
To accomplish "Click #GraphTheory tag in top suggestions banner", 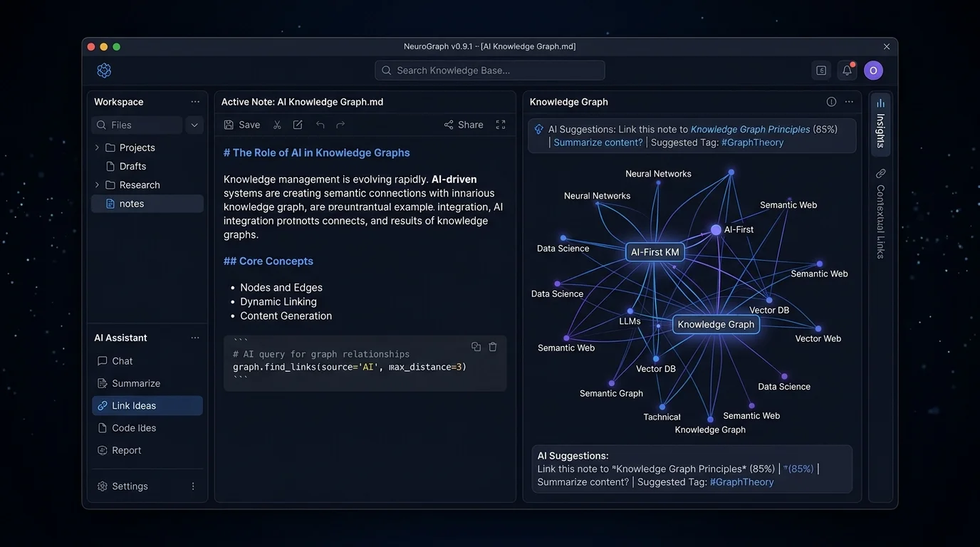I will [x=752, y=142].
